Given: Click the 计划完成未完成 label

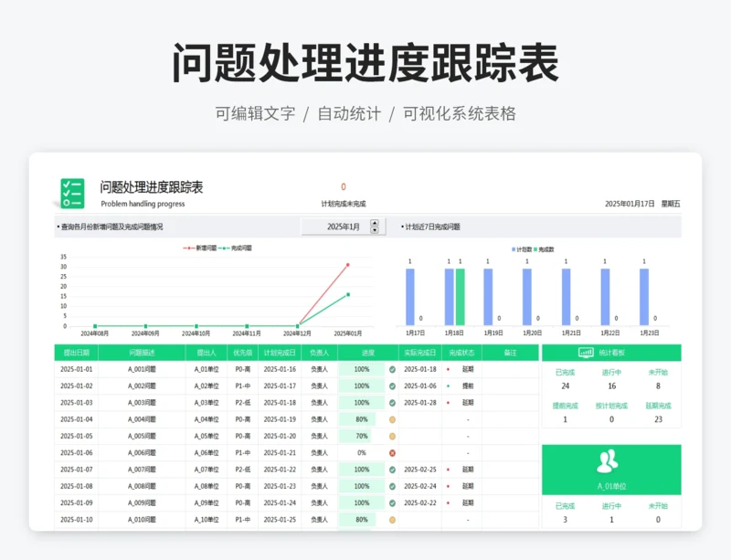Looking at the screenshot, I should [344, 204].
